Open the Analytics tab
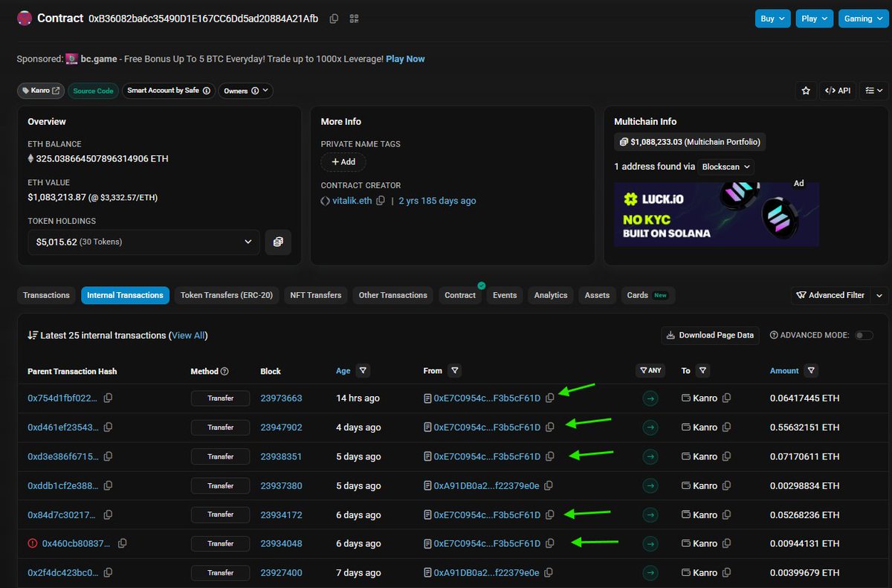 click(551, 295)
